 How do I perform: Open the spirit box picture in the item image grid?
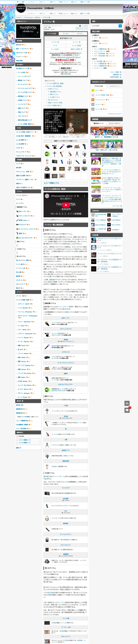[55, 147]
